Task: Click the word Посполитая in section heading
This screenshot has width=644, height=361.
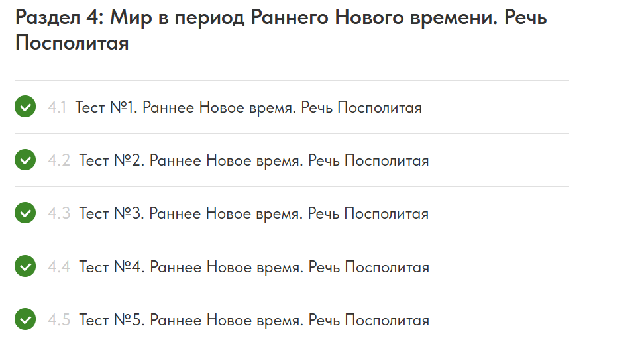Action: pos(72,44)
